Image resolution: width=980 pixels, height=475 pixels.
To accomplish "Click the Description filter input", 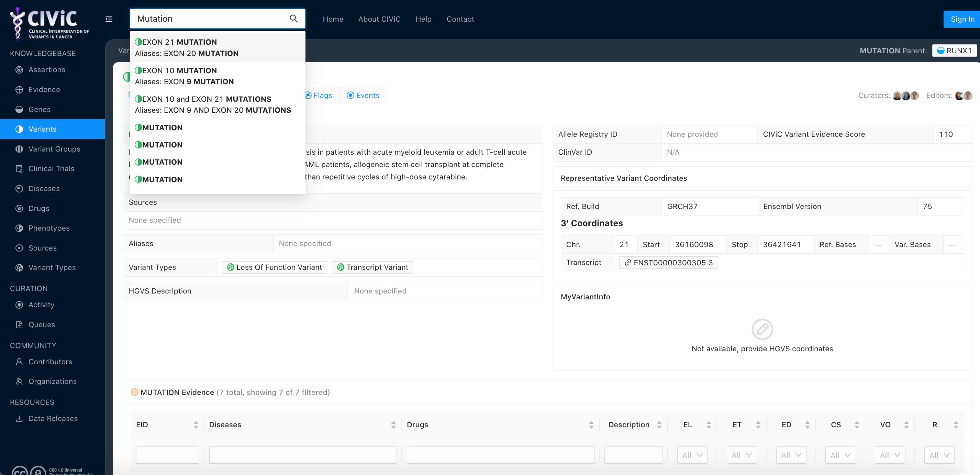I will tap(633, 455).
